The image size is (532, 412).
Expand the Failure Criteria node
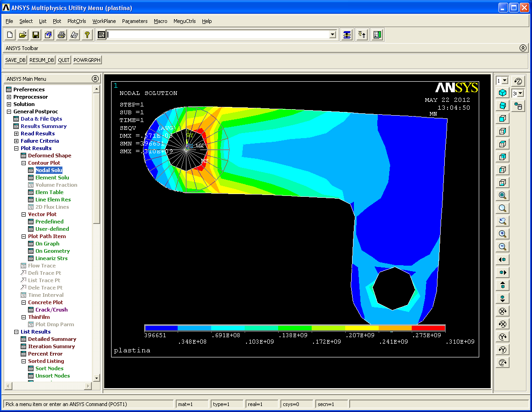click(x=16, y=141)
